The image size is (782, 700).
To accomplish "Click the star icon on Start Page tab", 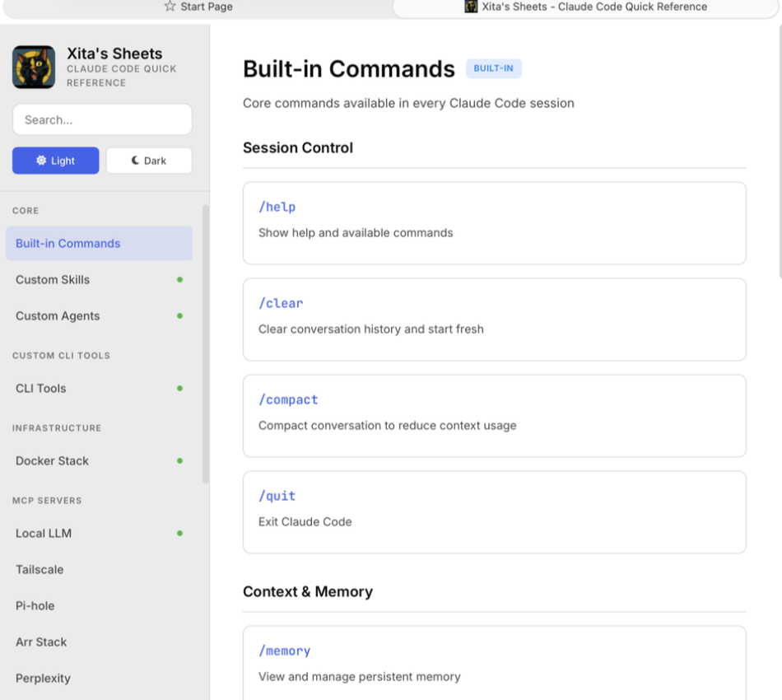I will point(170,7).
